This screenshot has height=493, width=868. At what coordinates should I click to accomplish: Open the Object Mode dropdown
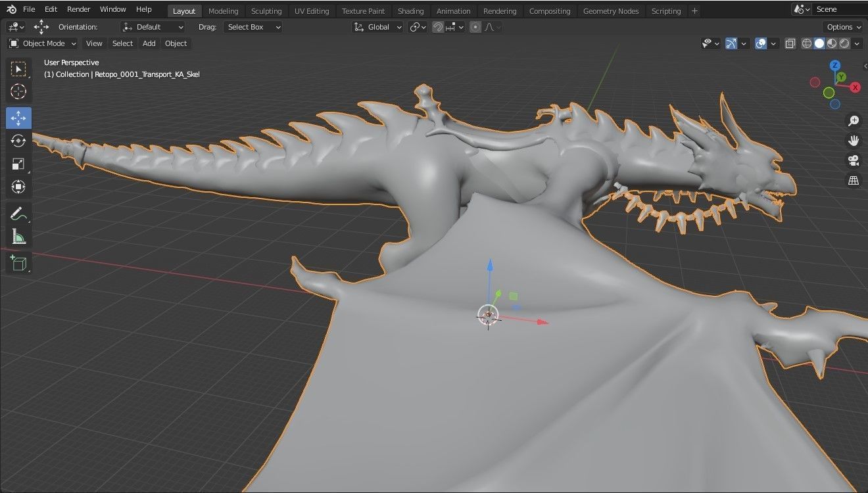(x=42, y=43)
